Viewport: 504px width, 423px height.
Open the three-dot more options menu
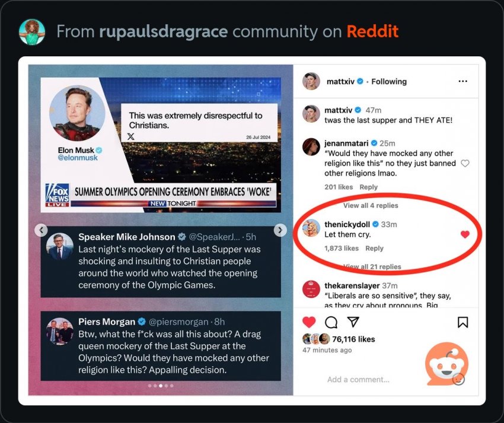(x=462, y=81)
